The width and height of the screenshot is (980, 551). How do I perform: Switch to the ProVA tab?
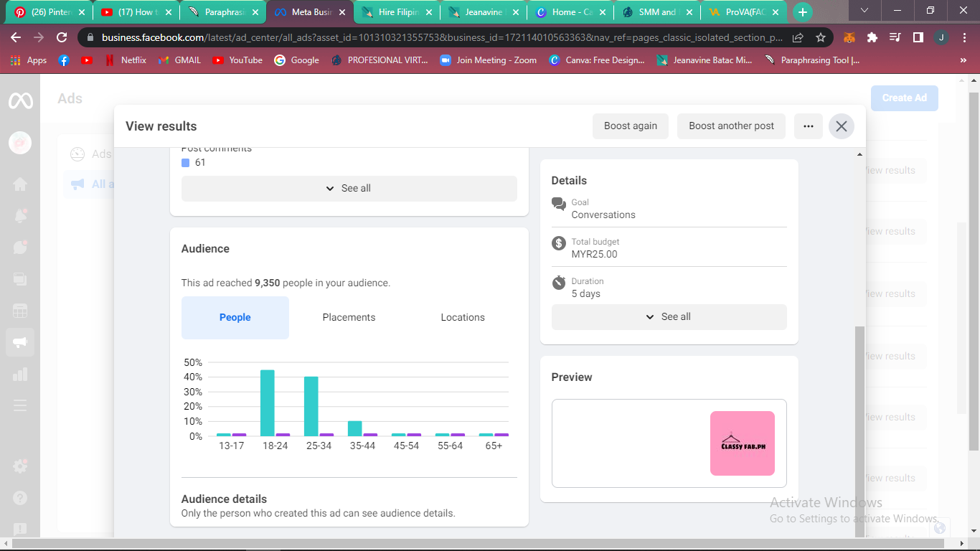[x=745, y=12]
